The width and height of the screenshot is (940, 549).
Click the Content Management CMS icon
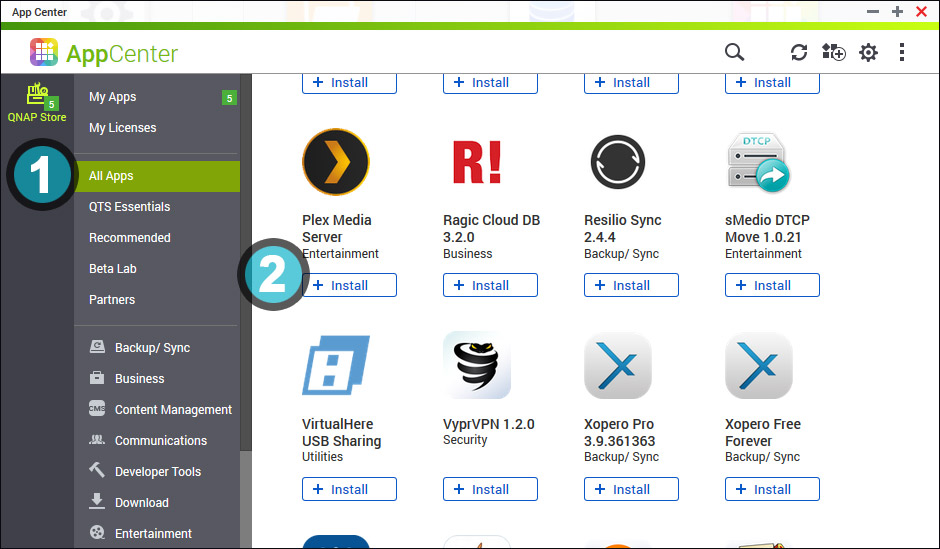click(x=97, y=408)
